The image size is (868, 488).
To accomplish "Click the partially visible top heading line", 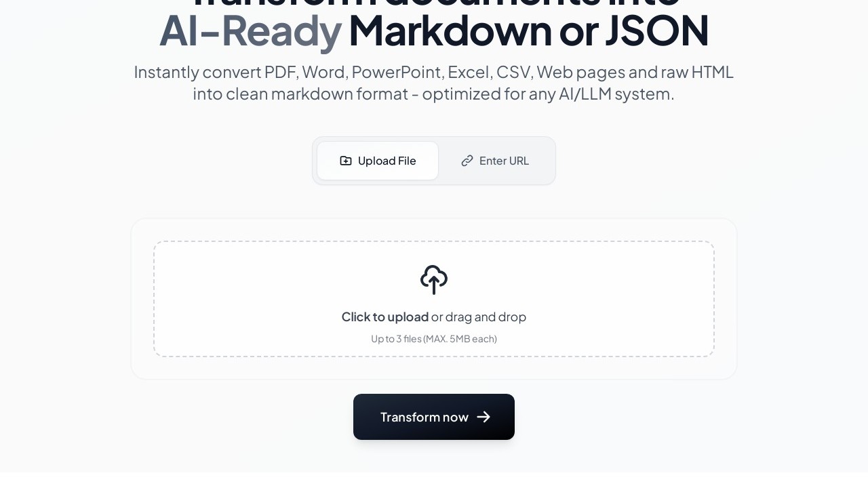I will click(434, 3).
